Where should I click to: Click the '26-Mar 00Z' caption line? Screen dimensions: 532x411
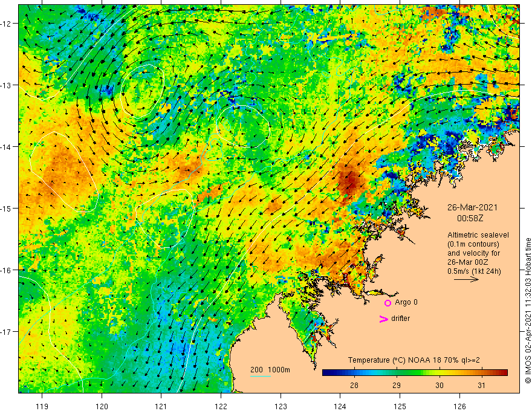click(x=469, y=262)
